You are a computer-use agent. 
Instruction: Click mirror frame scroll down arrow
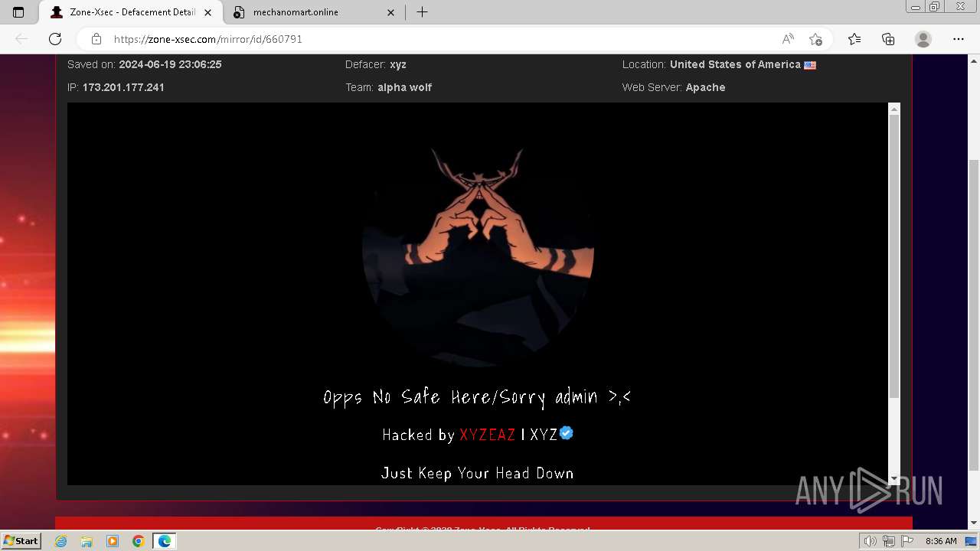(893, 479)
